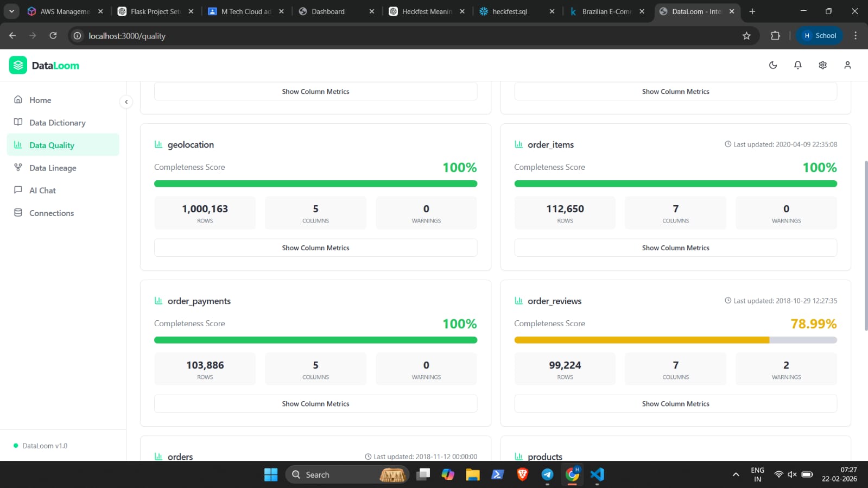The height and width of the screenshot is (488, 868).
Task: Collapse the sidebar with chevron button
Action: click(126, 102)
